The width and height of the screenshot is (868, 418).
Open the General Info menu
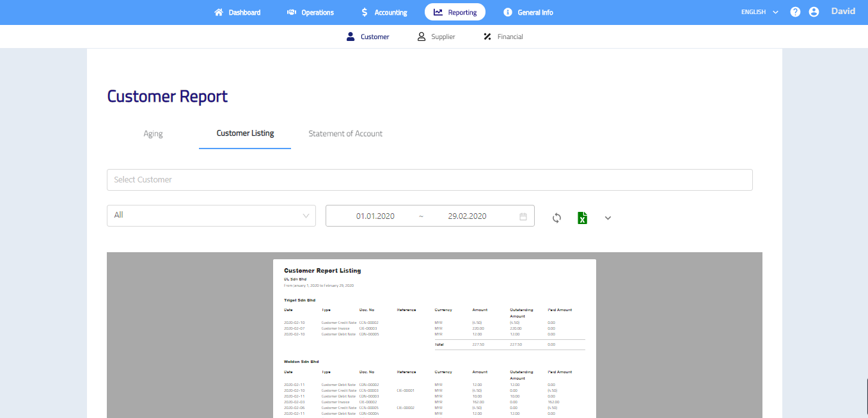click(x=528, y=12)
